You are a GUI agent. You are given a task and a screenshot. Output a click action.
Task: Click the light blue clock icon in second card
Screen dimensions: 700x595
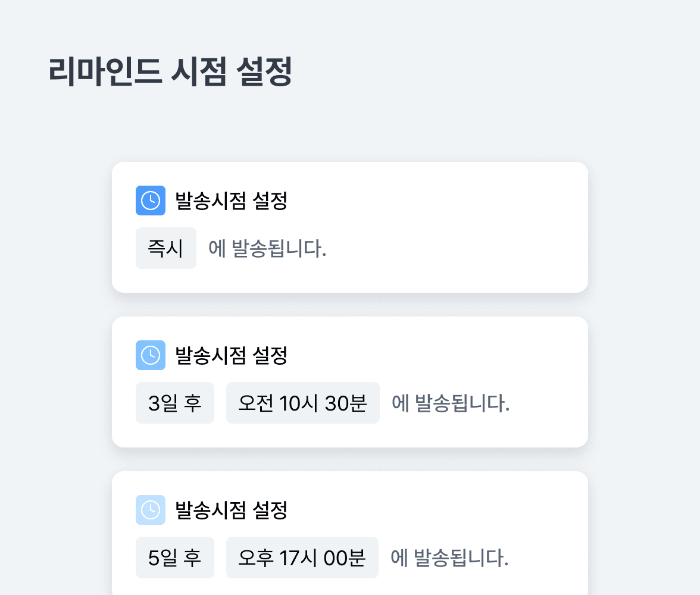pos(151,355)
